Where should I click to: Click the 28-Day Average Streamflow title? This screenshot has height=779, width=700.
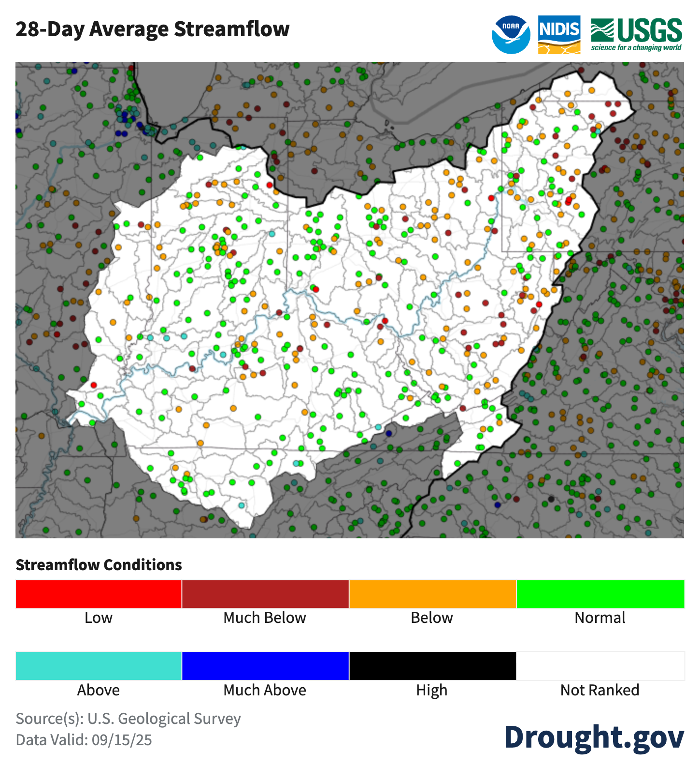[x=152, y=29]
